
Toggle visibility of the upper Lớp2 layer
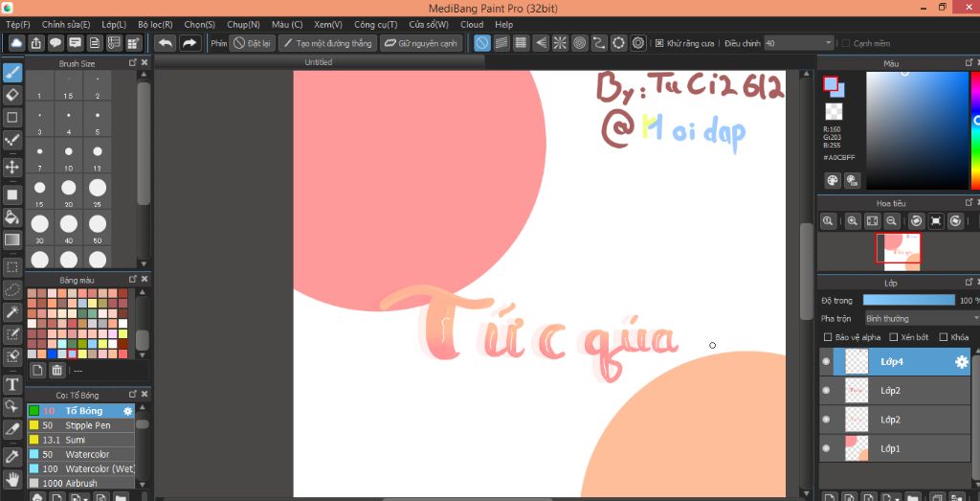[826, 390]
